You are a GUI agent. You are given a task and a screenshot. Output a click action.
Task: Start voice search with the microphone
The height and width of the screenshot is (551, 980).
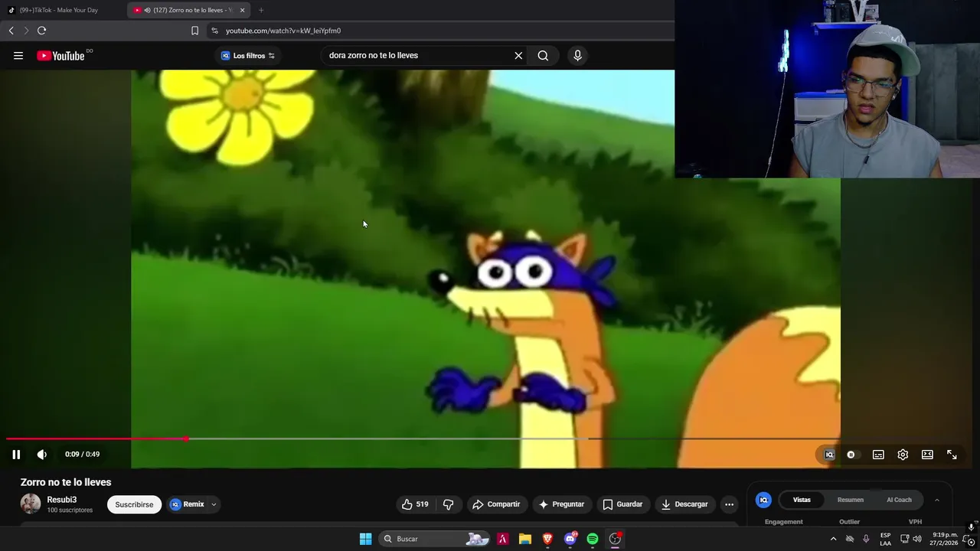click(577, 55)
